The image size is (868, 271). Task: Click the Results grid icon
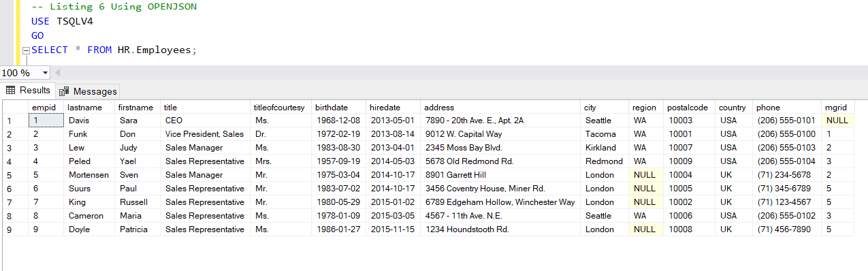(x=10, y=91)
